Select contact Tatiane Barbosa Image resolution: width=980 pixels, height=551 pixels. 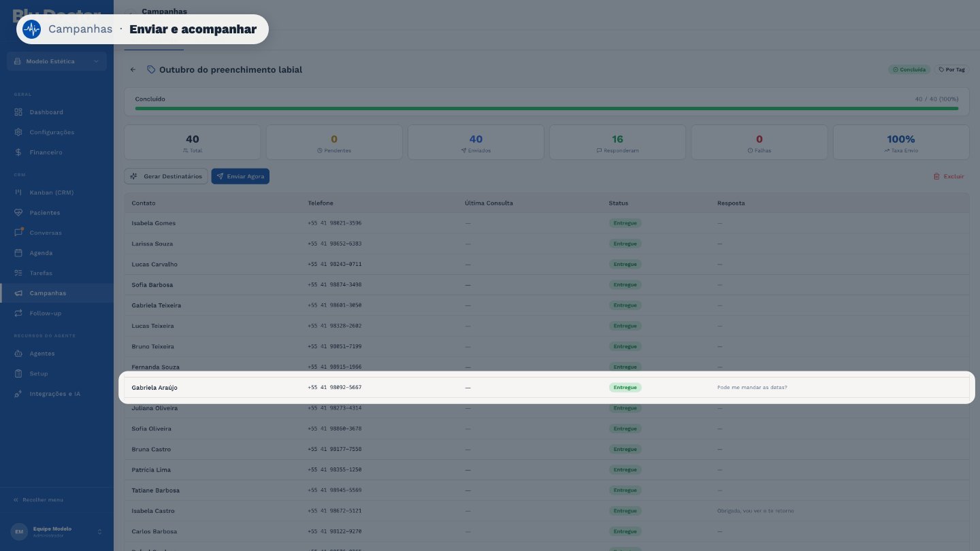[x=154, y=490]
